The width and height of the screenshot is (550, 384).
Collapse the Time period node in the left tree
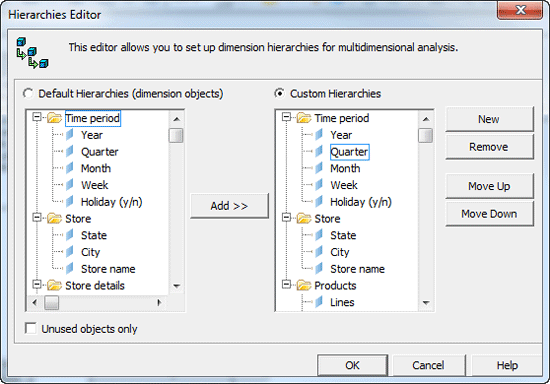37,117
